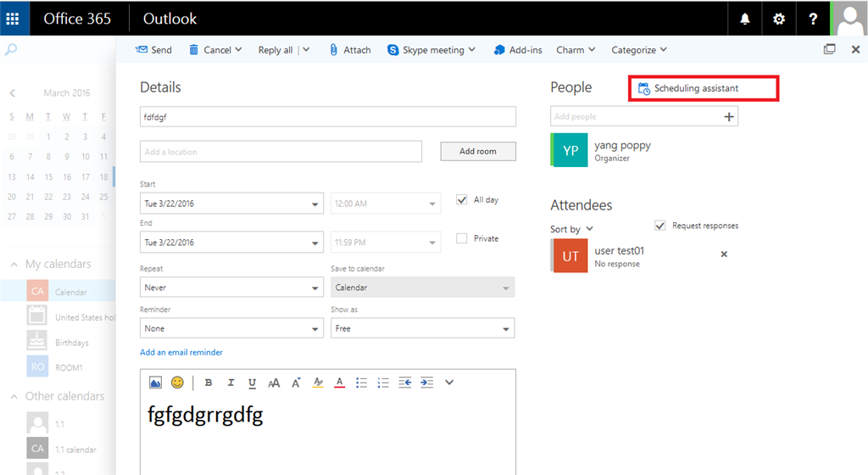Open the Skype meeting menu
The width and height of the screenshot is (868, 475).
[x=431, y=50]
